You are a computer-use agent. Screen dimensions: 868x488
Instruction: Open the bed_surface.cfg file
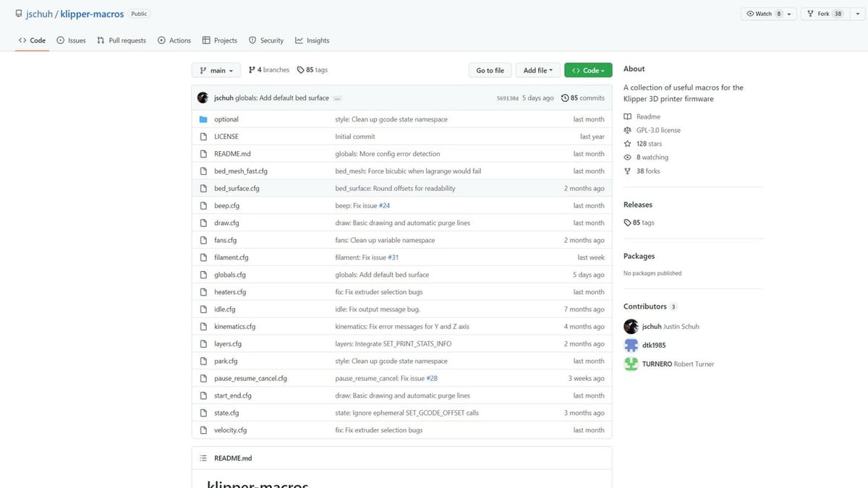pos(237,189)
